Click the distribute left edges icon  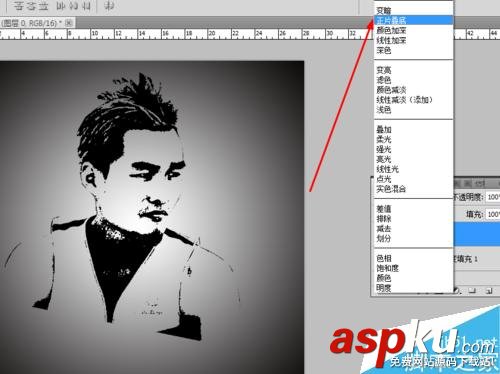coord(61,6)
